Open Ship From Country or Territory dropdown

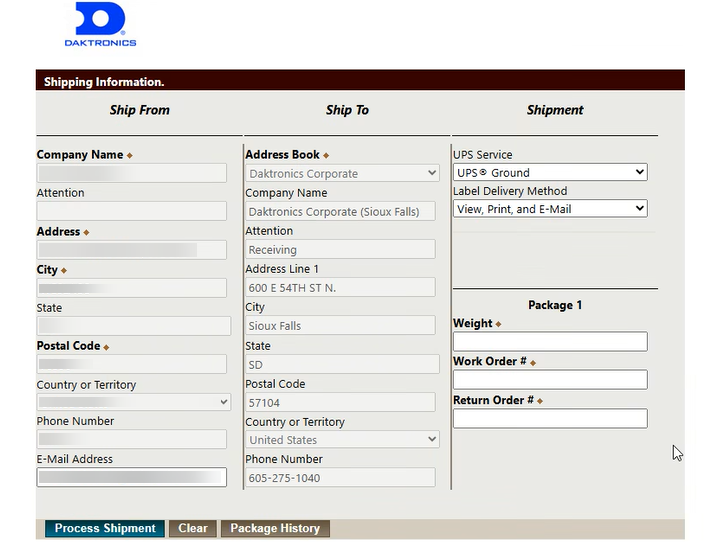point(133,402)
